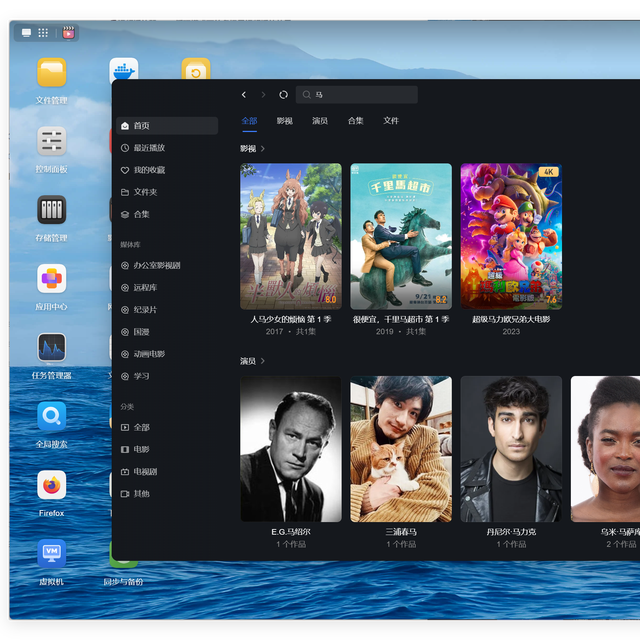Image resolution: width=640 pixels, height=640 pixels.
Task: Open 我的收藏 favorites in the sidebar
Action: [x=149, y=170]
